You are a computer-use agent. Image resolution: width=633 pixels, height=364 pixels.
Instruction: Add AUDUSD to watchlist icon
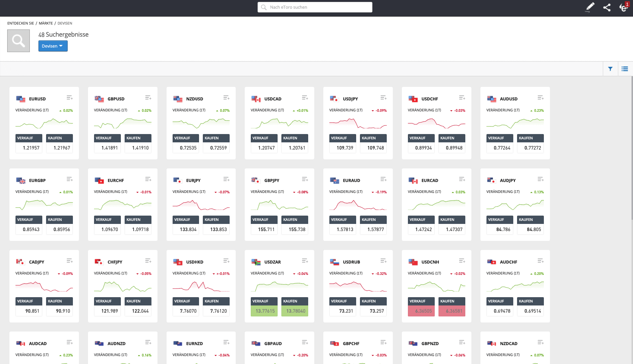[x=540, y=98]
